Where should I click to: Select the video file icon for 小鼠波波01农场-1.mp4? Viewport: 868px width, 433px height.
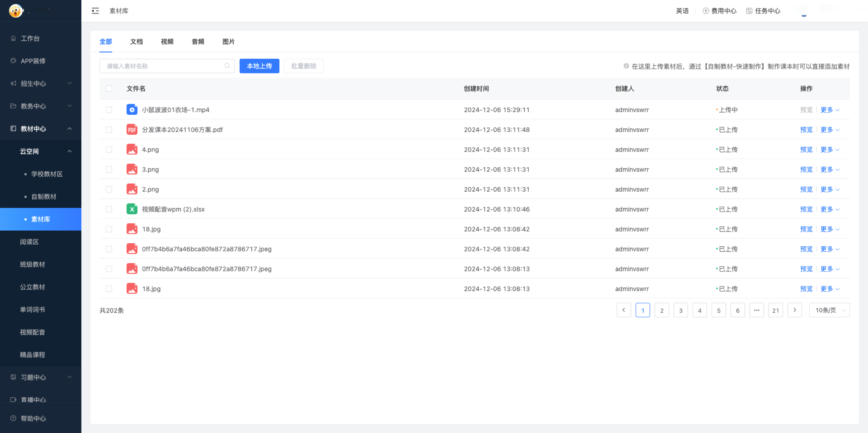[x=132, y=110]
